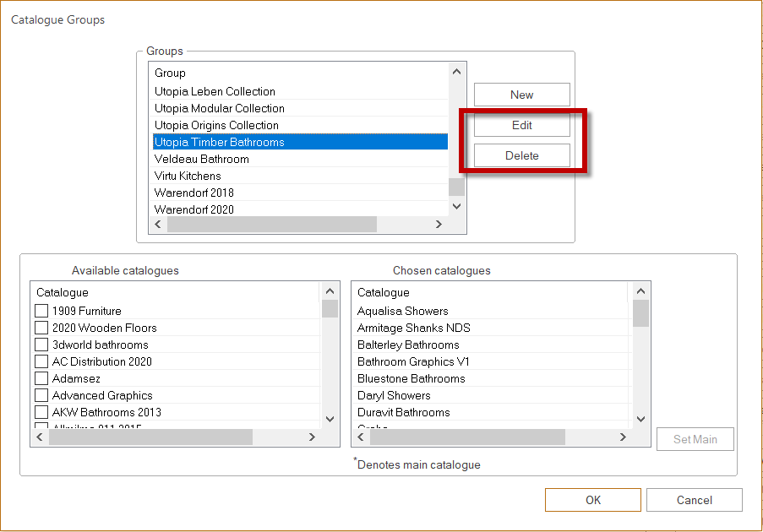Confirm with the OK button
The height and width of the screenshot is (532, 763).
pos(592,500)
